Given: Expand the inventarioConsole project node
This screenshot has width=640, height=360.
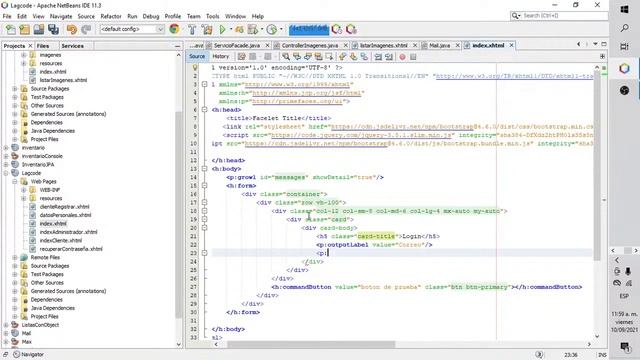Looking at the screenshot, I should [6, 156].
